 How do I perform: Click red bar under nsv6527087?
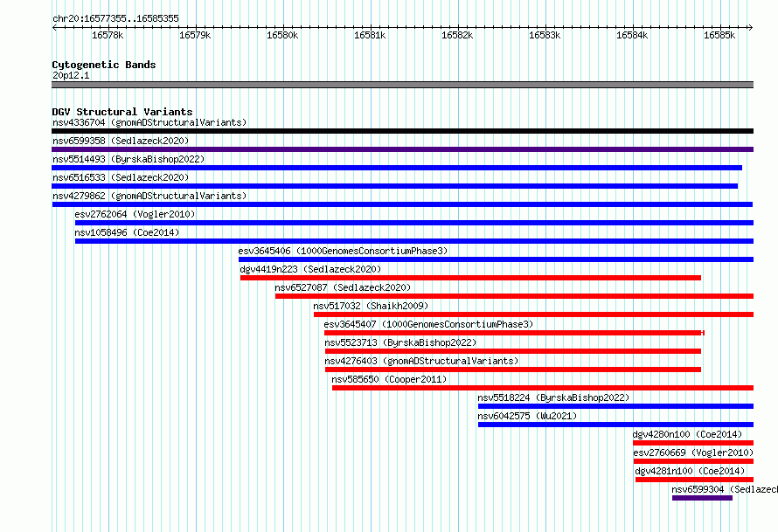(515, 296)
